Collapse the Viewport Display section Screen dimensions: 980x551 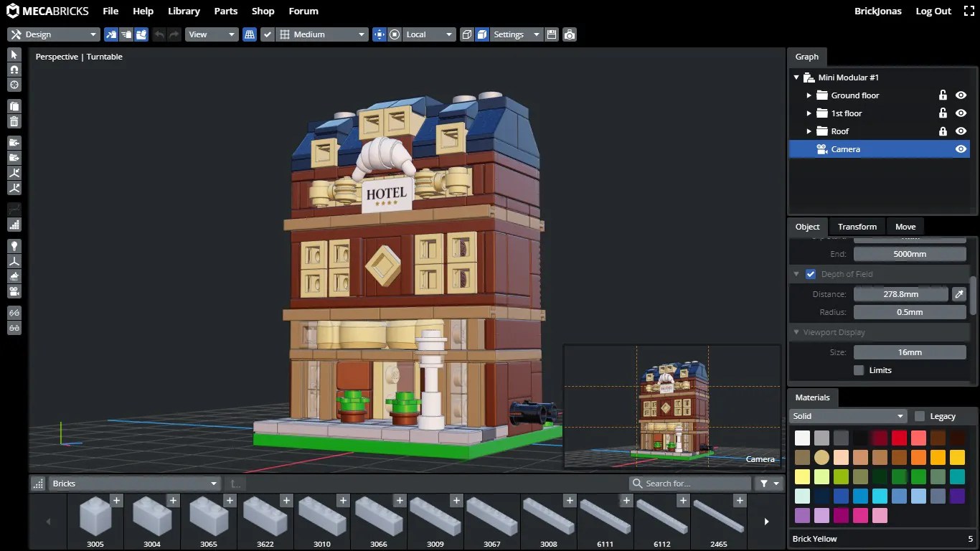point(796,332)
